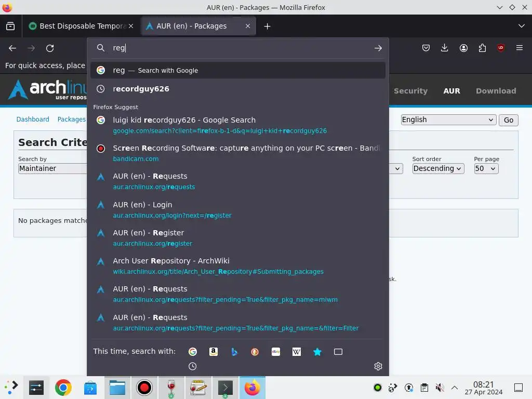Open the uBlock Origin extension icon
Viewport: 532px width, 399px height.
501,48
